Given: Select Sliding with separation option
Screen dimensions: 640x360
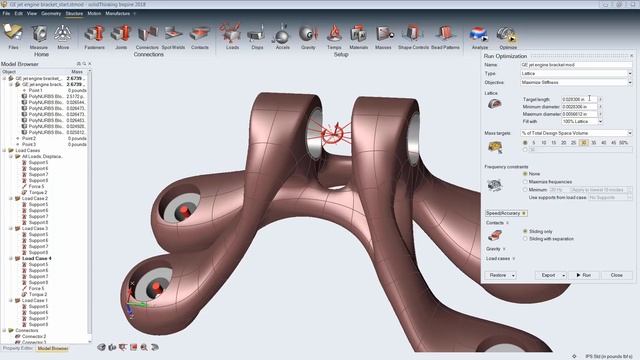Looking at the screenshot, I should pyautogui.click(x=525, y=239).
